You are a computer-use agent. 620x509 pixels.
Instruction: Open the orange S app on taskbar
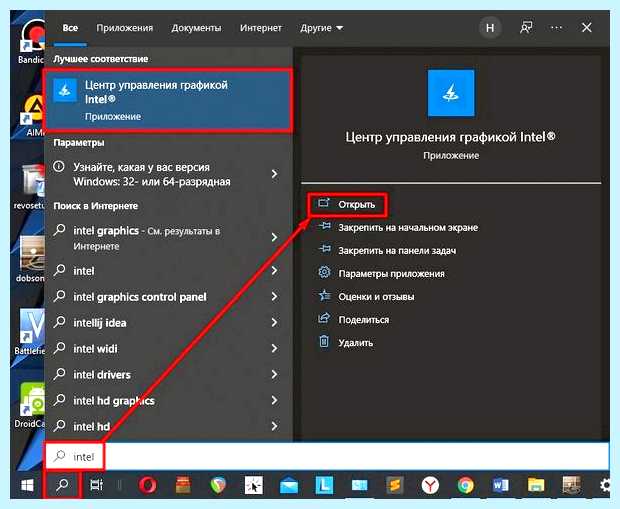395,485
